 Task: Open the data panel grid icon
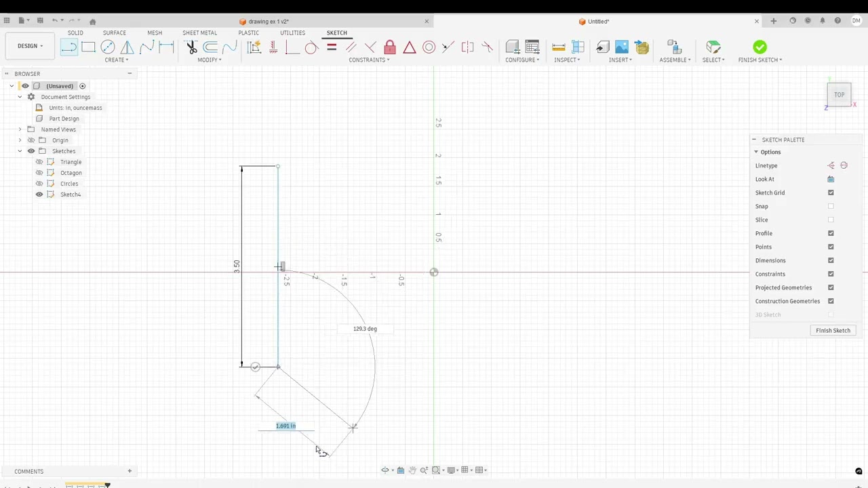click(7, 21)
